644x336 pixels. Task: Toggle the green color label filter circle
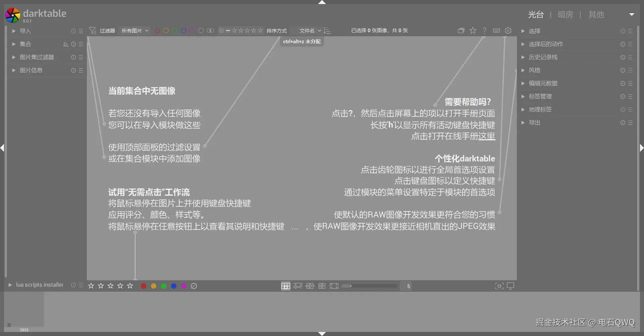coord(175,31)
